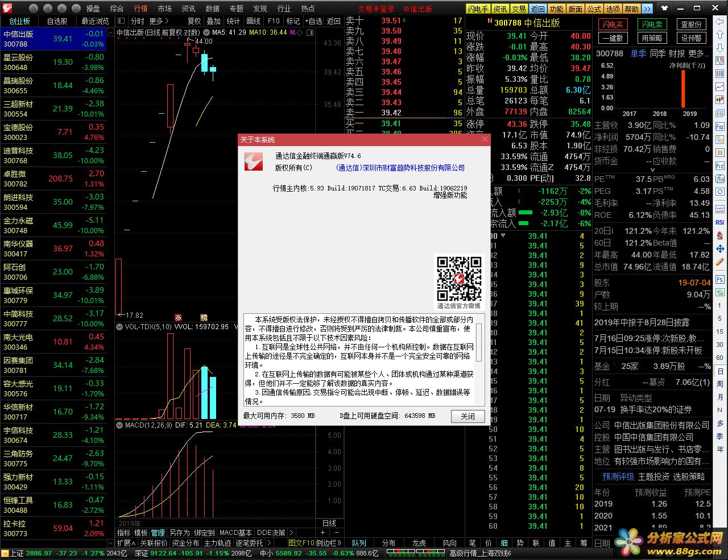Expand 更多 next to 财报
The width and height of the screenshot is (728, 560).
[x=698, y=53]
